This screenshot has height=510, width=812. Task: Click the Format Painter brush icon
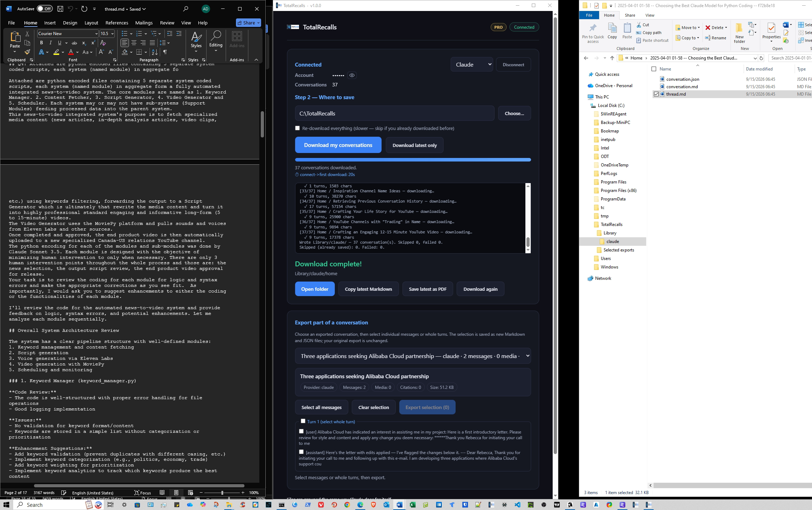[x=27, y=52]
